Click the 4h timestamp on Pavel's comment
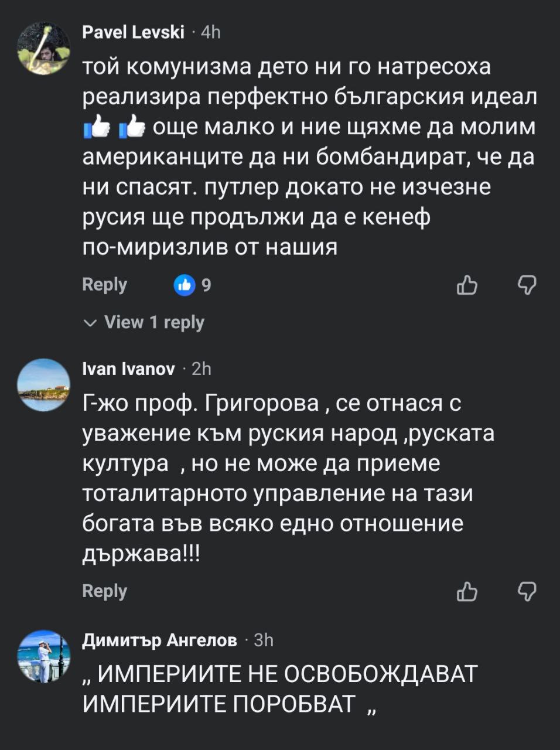 pyautogui.click(x=211, y=32)
